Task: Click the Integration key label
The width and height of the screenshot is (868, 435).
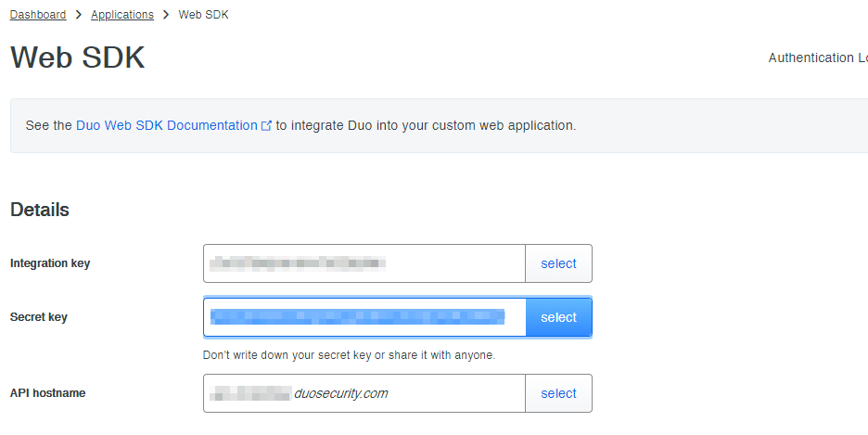Action: [50, 263]
